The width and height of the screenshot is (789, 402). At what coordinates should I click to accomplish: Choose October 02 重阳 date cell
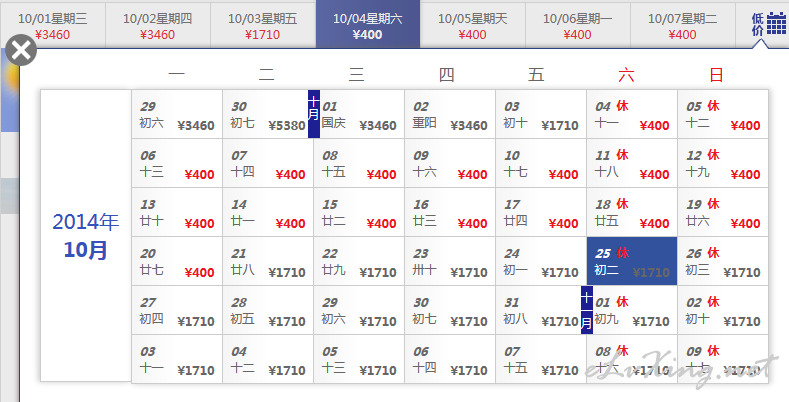[x=450, y=114]
